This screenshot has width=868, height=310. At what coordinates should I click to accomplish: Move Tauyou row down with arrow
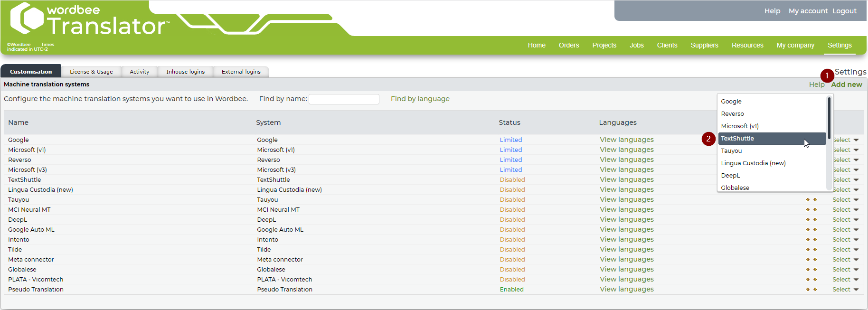815,200
